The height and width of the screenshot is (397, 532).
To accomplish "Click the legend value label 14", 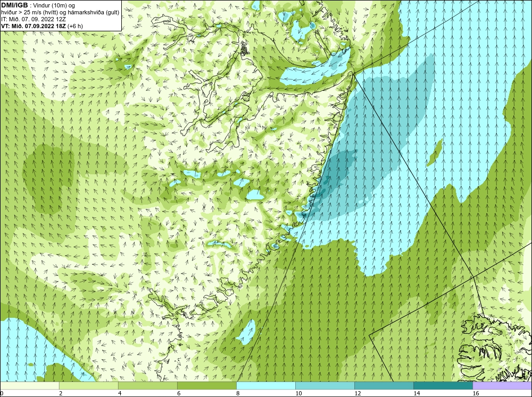I will click(417, 393).
